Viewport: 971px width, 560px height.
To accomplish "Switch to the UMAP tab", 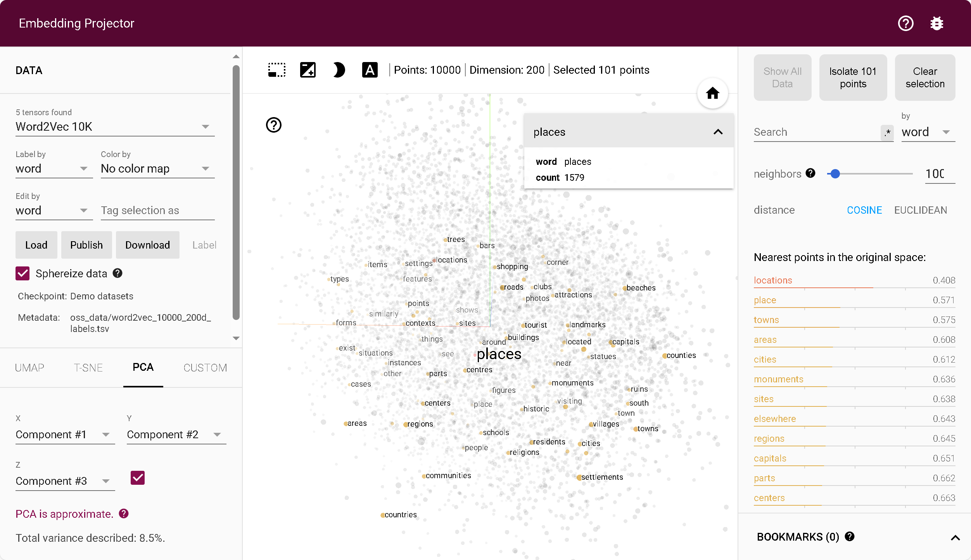I will 29,368.
